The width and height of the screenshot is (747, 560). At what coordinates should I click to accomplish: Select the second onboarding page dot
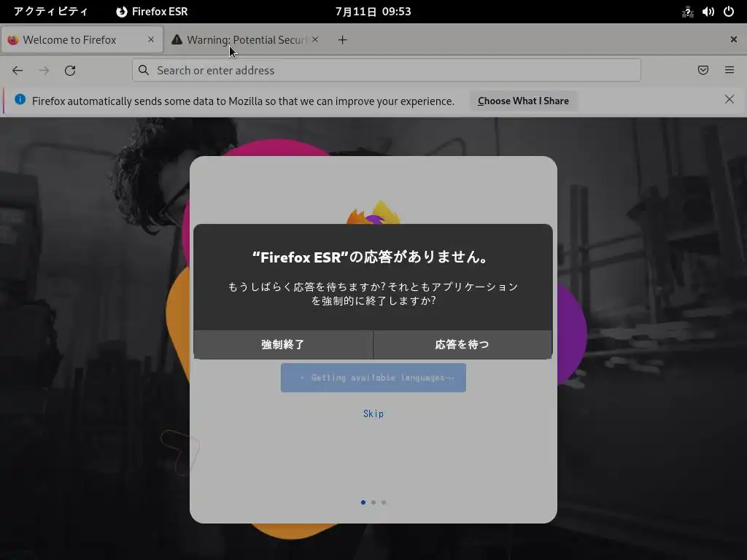point(373,502)
